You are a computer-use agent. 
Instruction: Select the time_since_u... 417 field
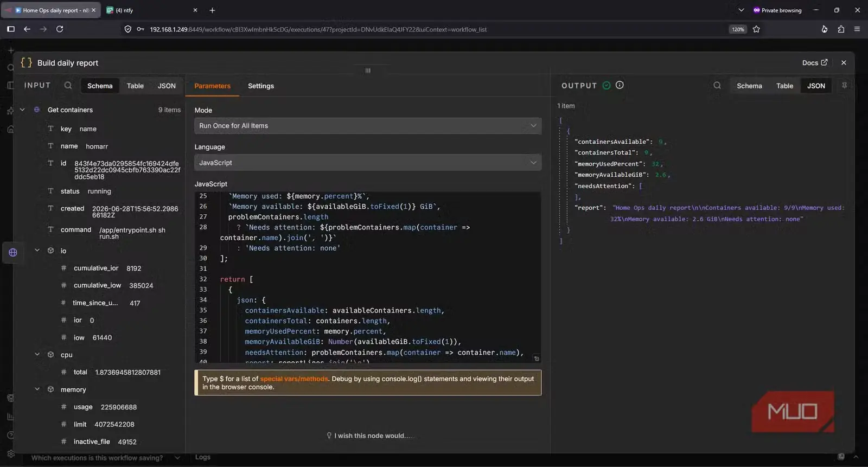coord(100,303)
